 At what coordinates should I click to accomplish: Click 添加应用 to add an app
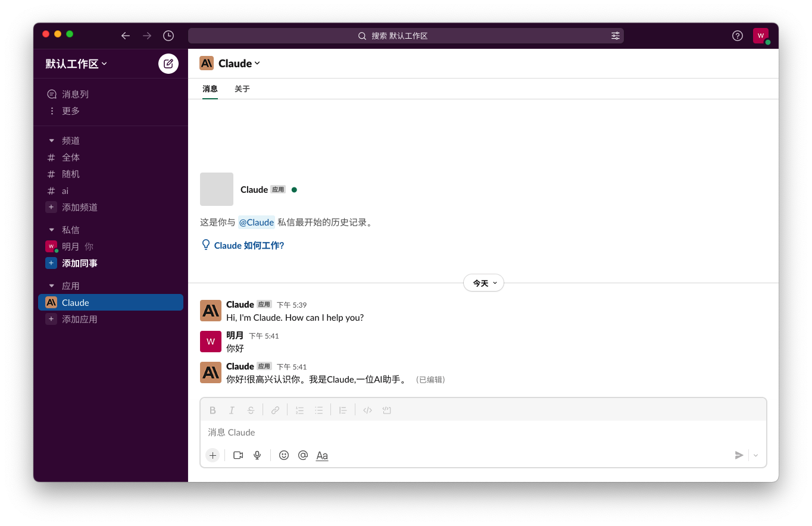[111, 320]
